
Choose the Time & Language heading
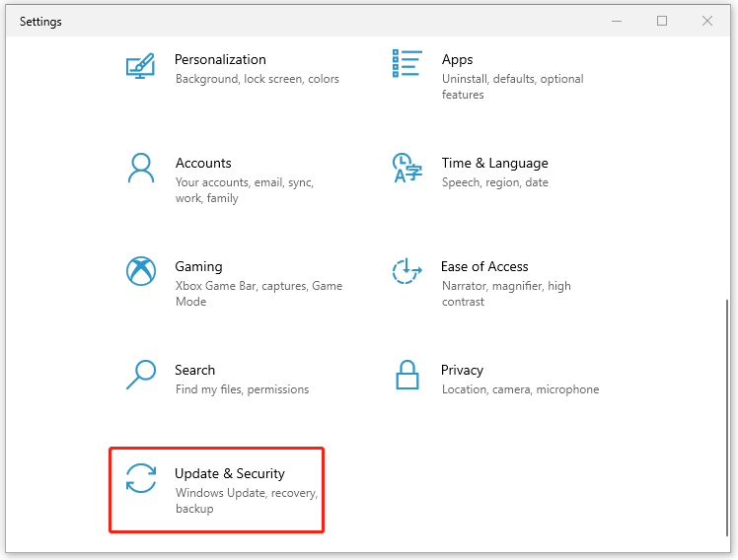tap(494, 163)
